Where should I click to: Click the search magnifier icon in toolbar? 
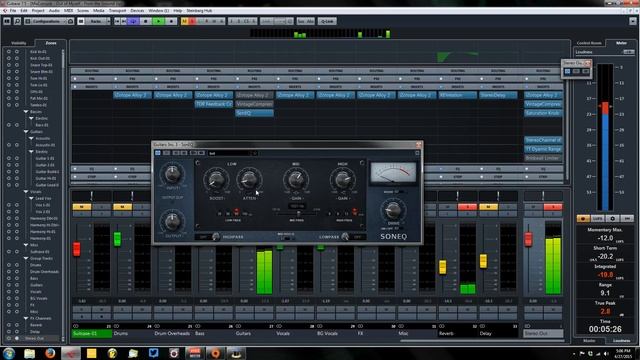[17, 21]
